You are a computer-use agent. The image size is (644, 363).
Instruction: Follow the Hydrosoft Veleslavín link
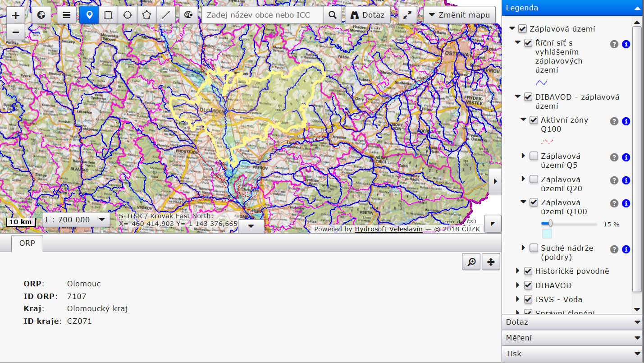388,229
